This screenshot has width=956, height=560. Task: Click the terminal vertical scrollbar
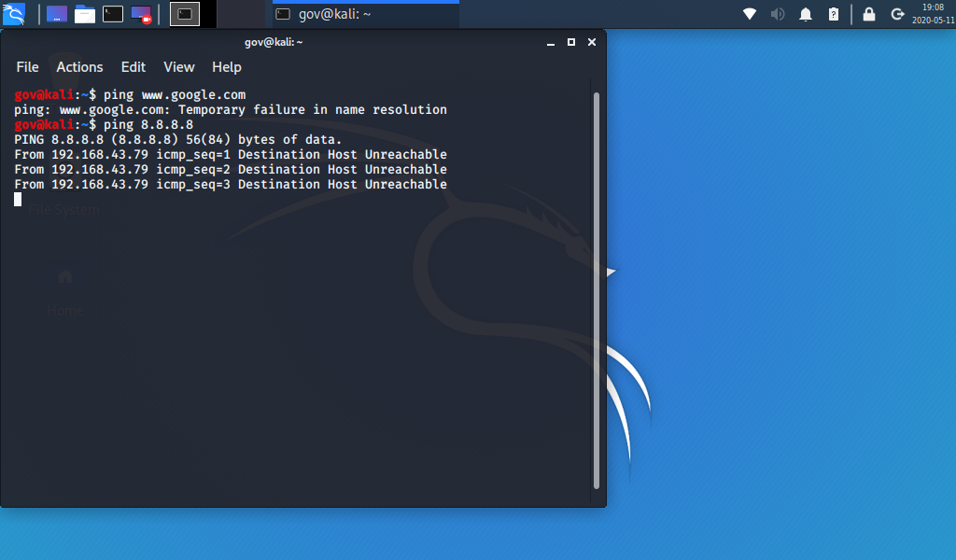tap(597, 290)
